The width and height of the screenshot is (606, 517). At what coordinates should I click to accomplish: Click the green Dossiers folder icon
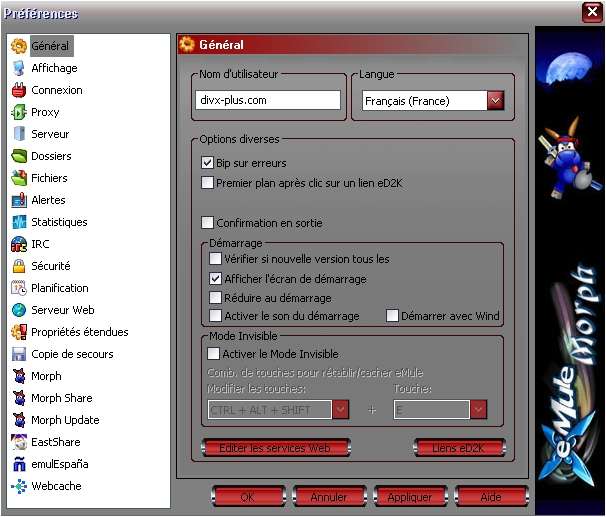click(19, 156)
